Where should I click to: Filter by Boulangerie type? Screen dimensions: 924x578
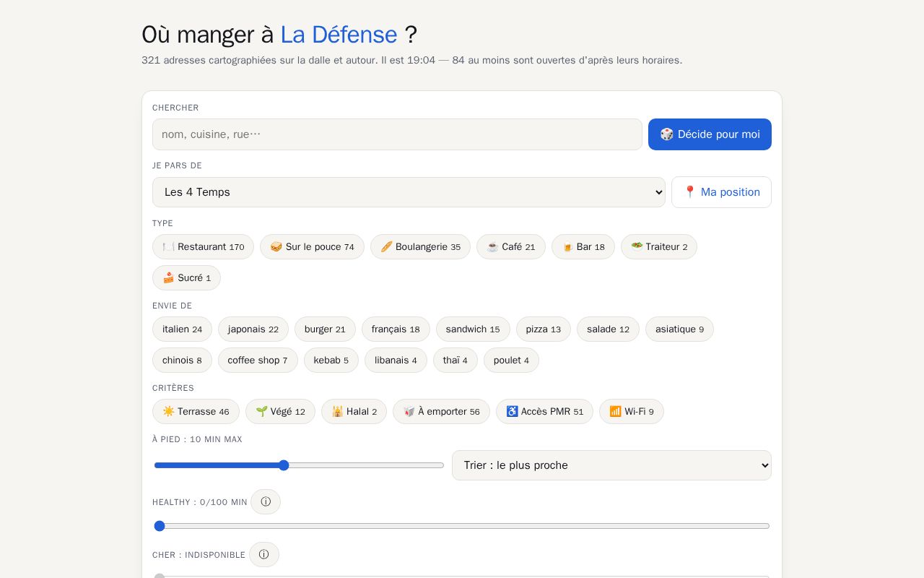pyautogui.click(x=420, y=247)
